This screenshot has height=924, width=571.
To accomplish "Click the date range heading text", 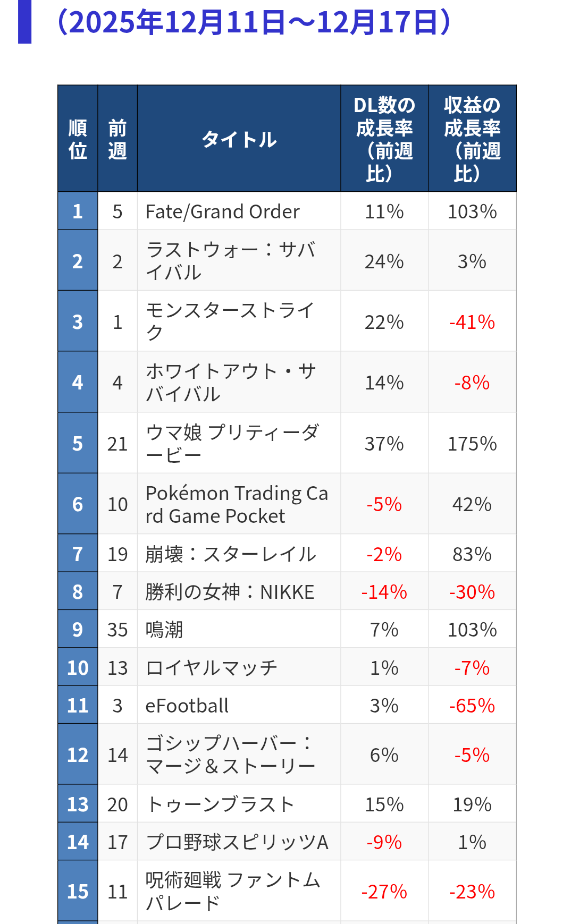I will (254, 22).
